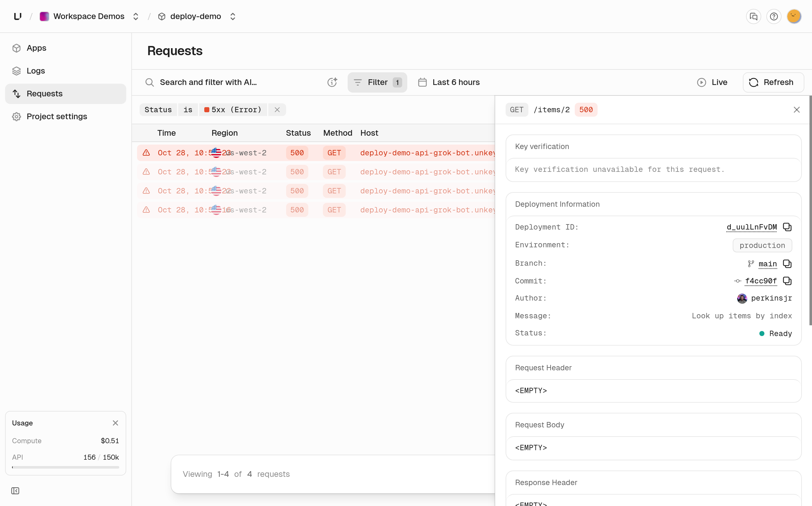
Task: Follow the main branch link
Action: (768, 264)
